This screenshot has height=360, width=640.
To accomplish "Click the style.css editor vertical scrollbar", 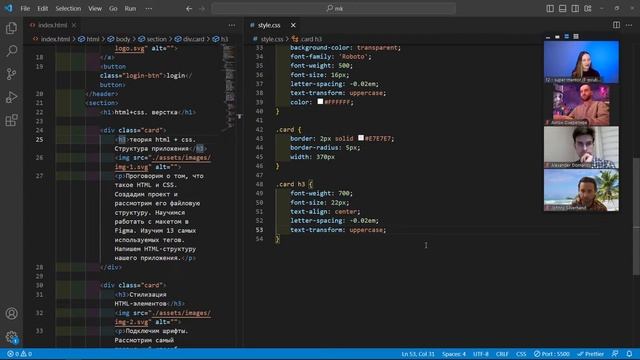I will (x=636, y=216).
